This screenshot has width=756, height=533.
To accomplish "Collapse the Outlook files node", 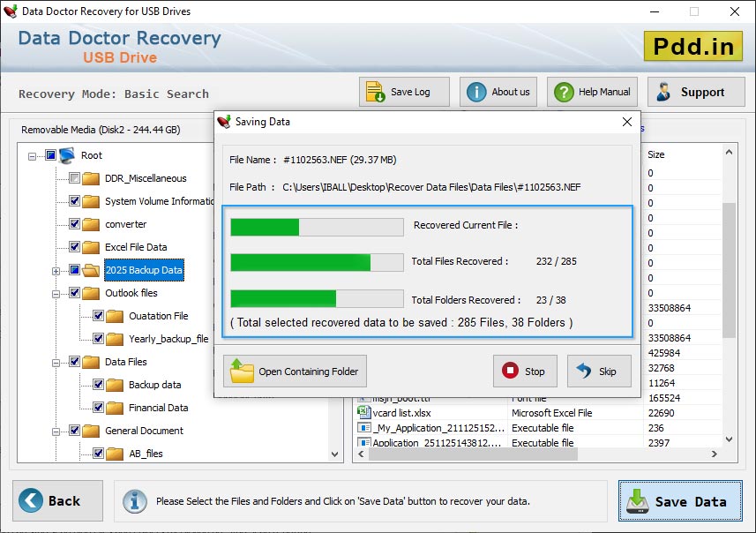I will (x=56, y=294).
